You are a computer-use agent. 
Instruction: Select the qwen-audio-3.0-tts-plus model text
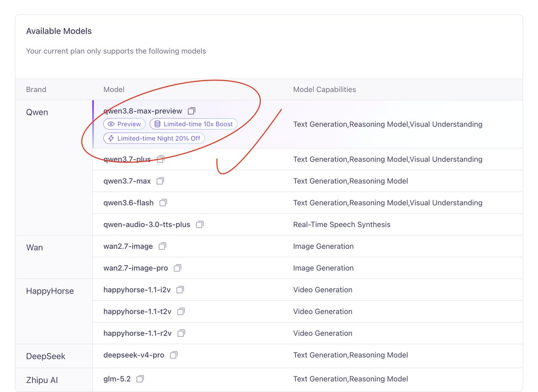(147, 224)
